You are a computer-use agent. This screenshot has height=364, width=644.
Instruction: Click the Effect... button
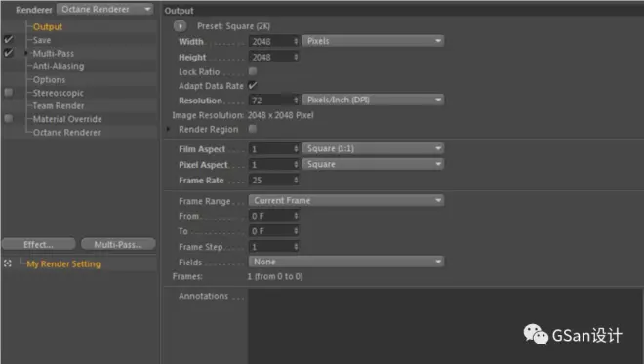coord(39,244)
